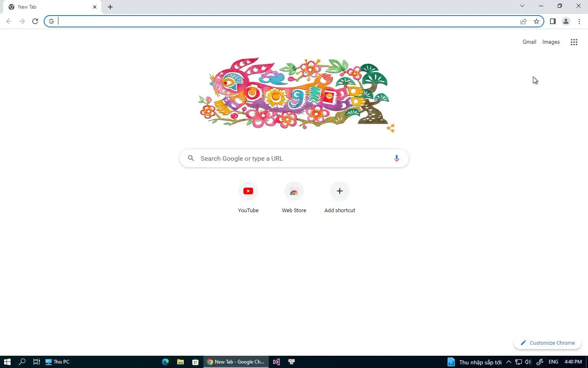Open the taskbar app next to Visual Studio
588x368 pixels.
tap(292, 362)
